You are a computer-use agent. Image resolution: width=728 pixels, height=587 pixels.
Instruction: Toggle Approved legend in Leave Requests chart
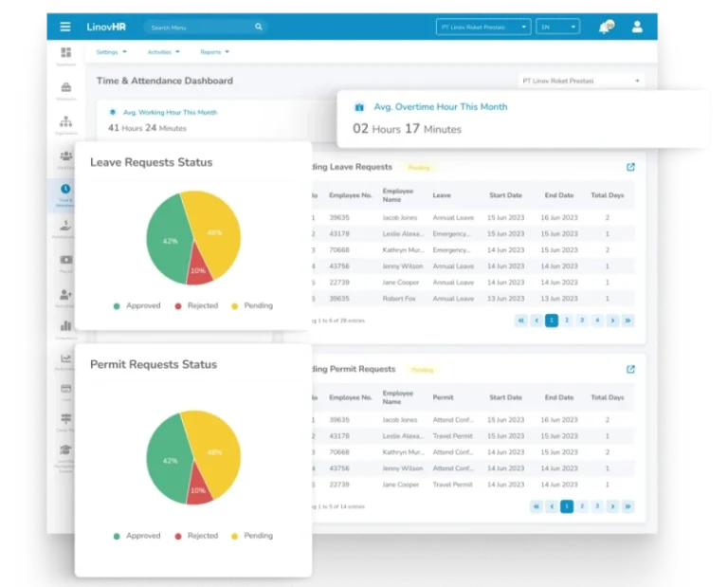coord(137,306)
